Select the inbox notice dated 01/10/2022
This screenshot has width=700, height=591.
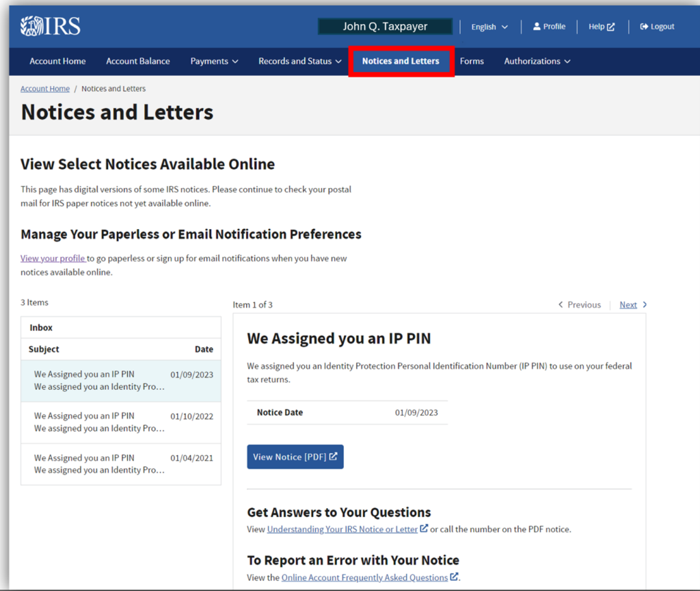click(121, 422)
